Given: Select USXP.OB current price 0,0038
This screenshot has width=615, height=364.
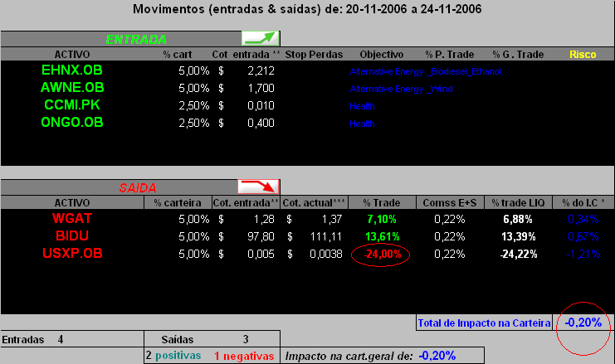Looking at the screenshot, I should pyautogui.click(x=326, y=255).
